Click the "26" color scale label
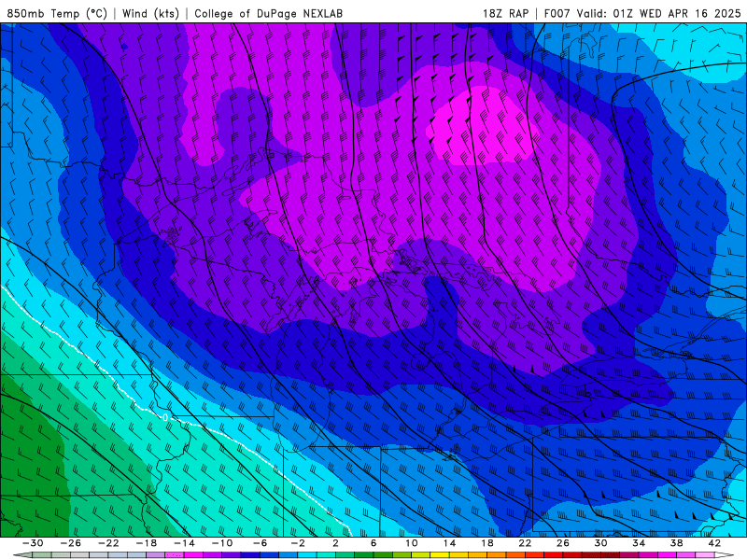The width and height of the screenshot is (747, 560). click(x=563, y=543)
